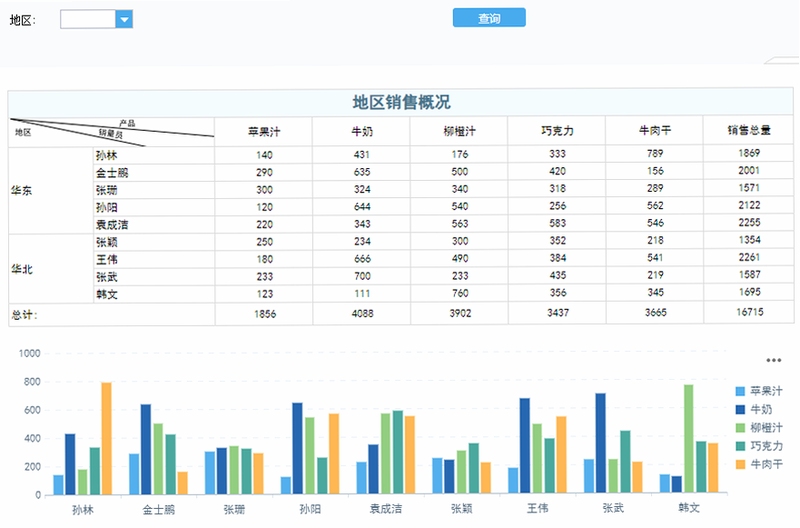Click the green 柳橙汁 bar for 韩文
The image size is (800, 528).
pos(688,439)
